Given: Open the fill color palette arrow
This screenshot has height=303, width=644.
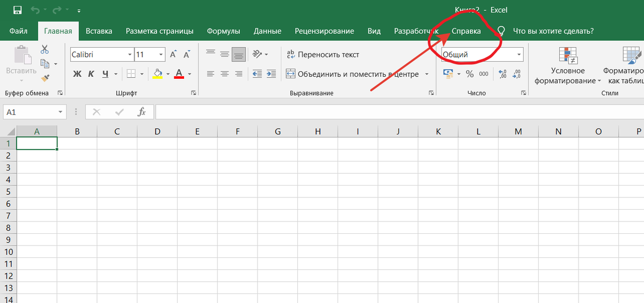Looking at the screenshot, I should tap(168, 74).
